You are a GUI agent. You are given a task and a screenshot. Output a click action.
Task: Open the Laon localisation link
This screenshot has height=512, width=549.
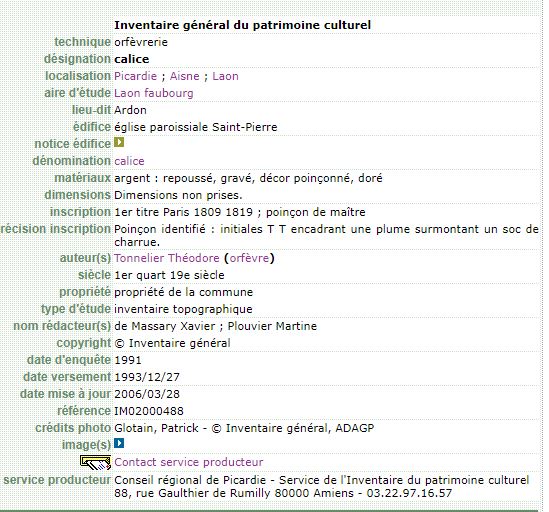pos(225,76)
